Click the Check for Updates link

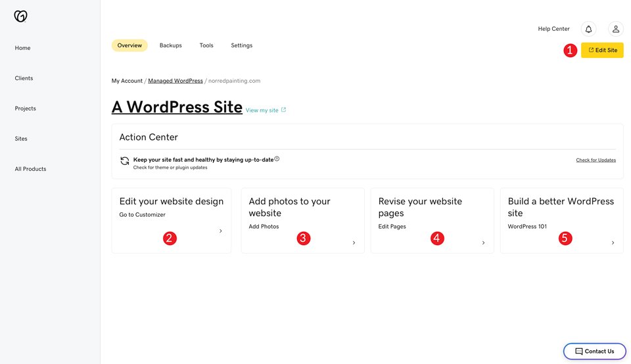(596, 160)
